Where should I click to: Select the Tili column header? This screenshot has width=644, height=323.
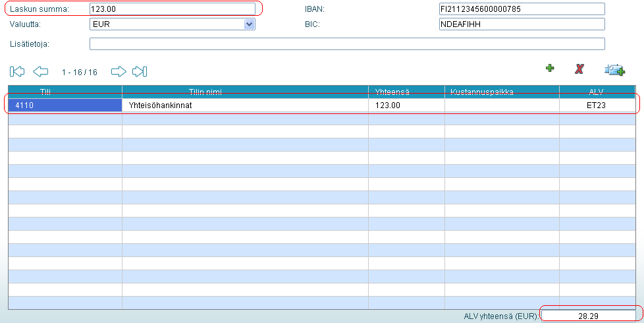pyautogui.click(x=65, y=92)
